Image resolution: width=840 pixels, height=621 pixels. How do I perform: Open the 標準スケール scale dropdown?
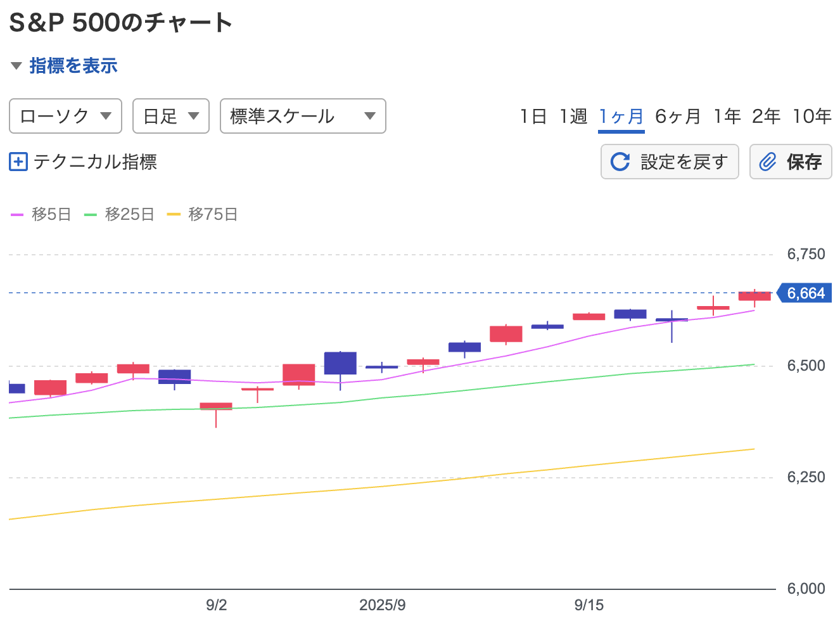click(x=303, y=116)
